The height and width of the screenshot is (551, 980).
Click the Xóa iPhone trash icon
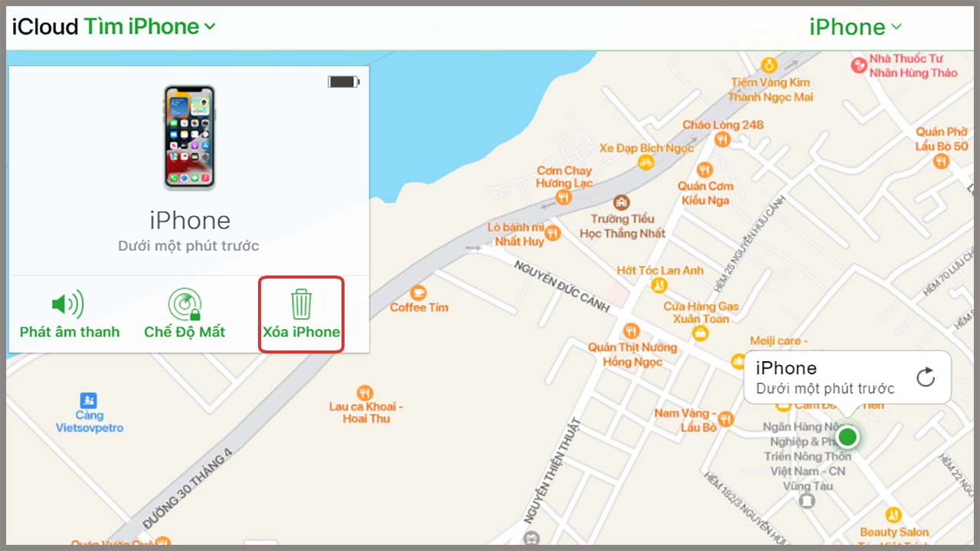click(301, 304)
